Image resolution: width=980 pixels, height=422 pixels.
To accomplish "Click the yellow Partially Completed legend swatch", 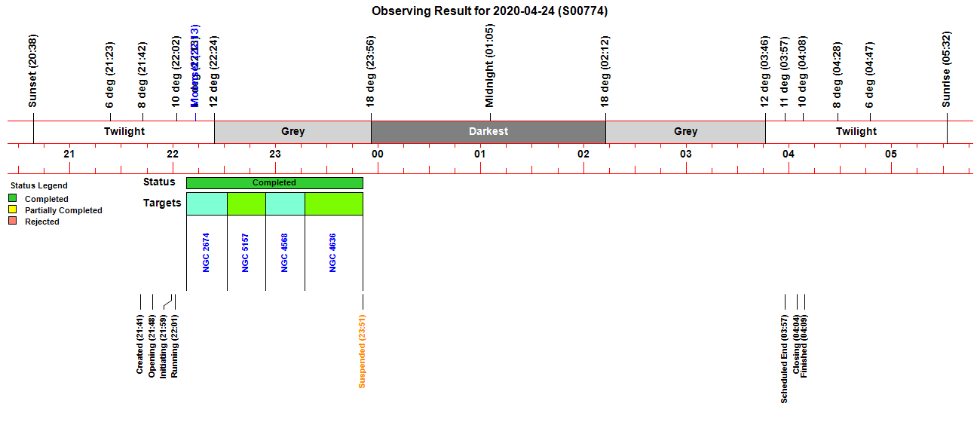I will [12, 210].
